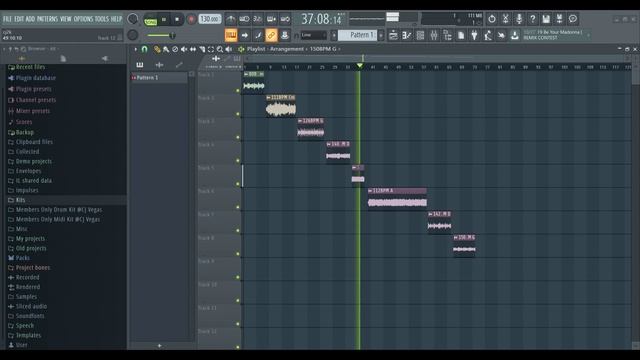Image resolution: width=640 pixels, height=360 pixels.
Task: Click the view piano roll icon
Action: click(x=407, y=36)
